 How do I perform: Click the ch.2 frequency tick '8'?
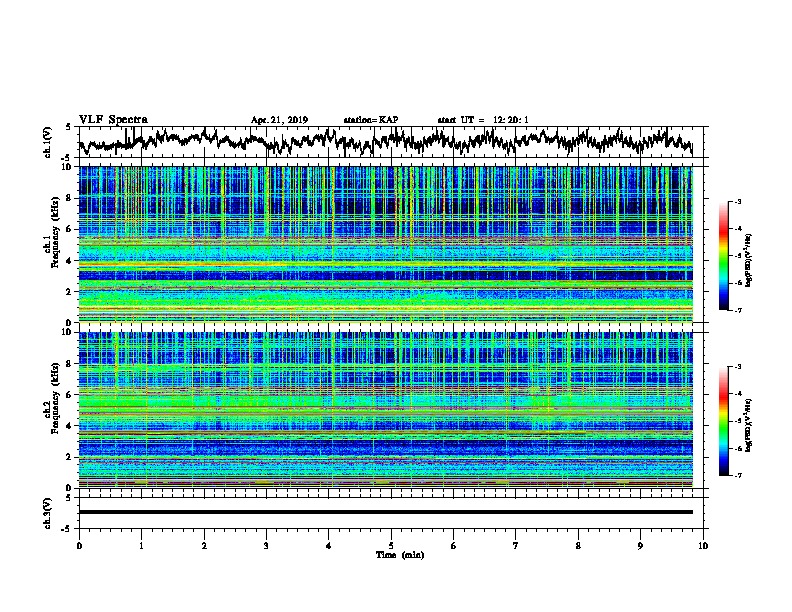(70, 364)
